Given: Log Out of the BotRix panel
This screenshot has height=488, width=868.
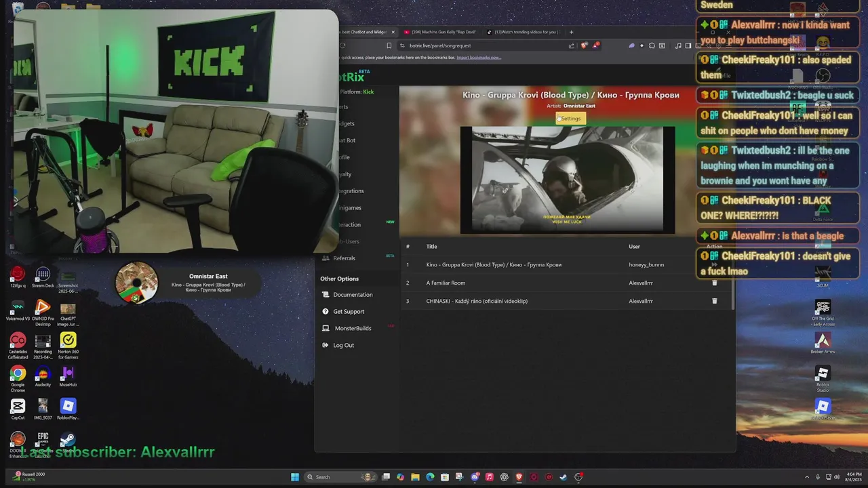Looking at the screenshot, I should coord(344,346).
